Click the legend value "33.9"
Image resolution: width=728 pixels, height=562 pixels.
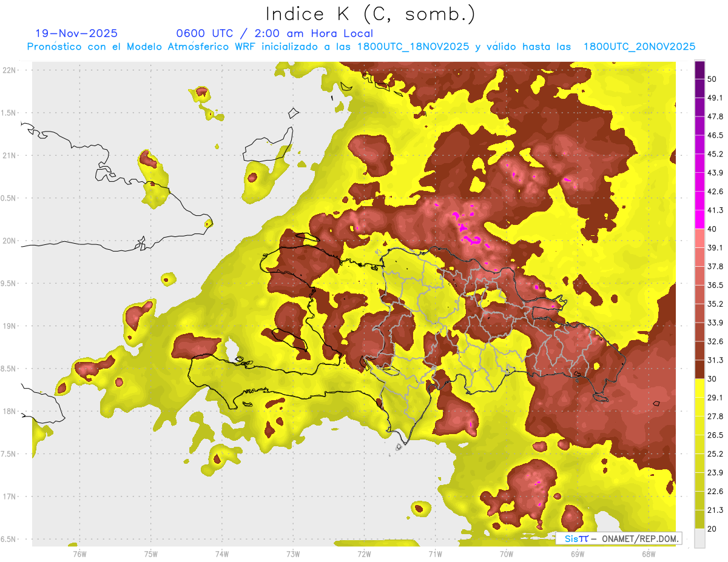point(715,323)
